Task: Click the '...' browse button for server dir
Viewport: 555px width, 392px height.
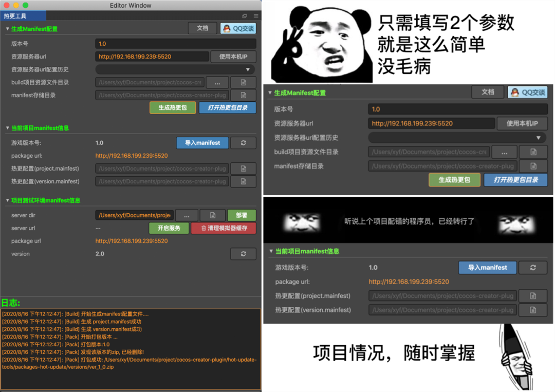Action: (x=187, y=215)
